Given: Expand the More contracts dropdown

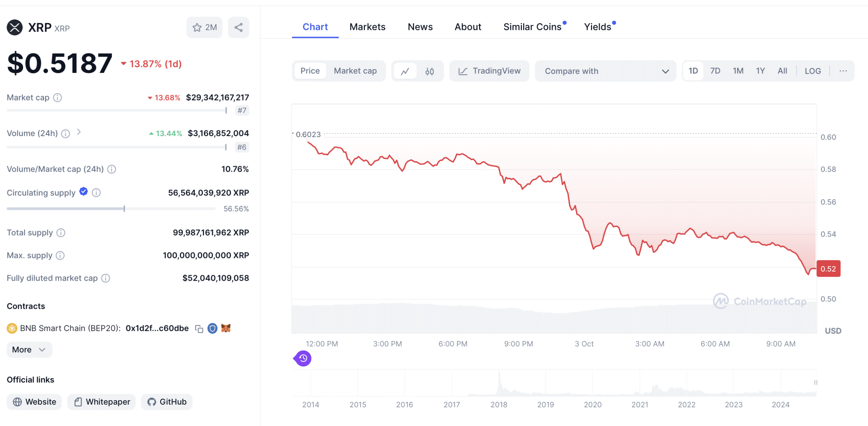Looking at the screenshot, I should (29, 350).
